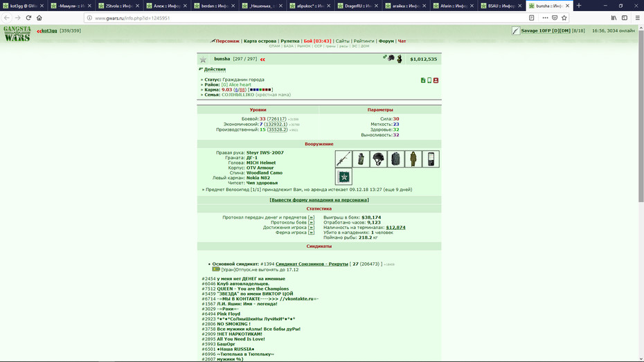Open the OTV Armour vest thumbnail

395,159
